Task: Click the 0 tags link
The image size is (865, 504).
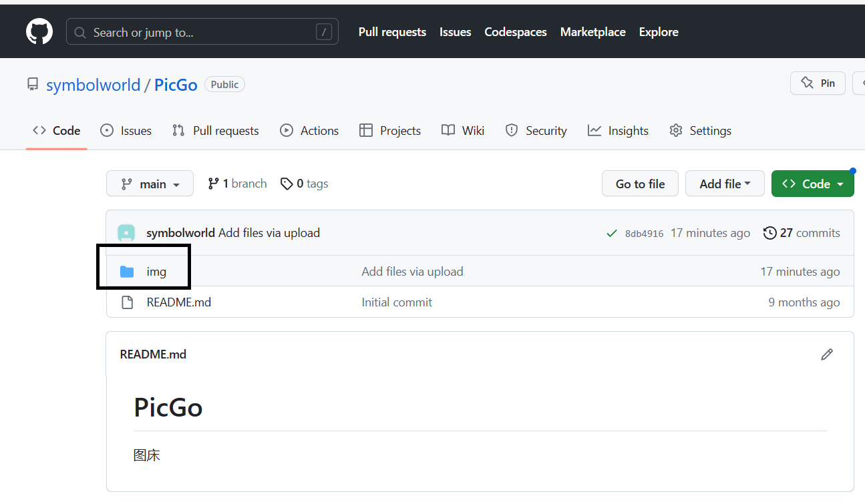Action: [305, 184]
